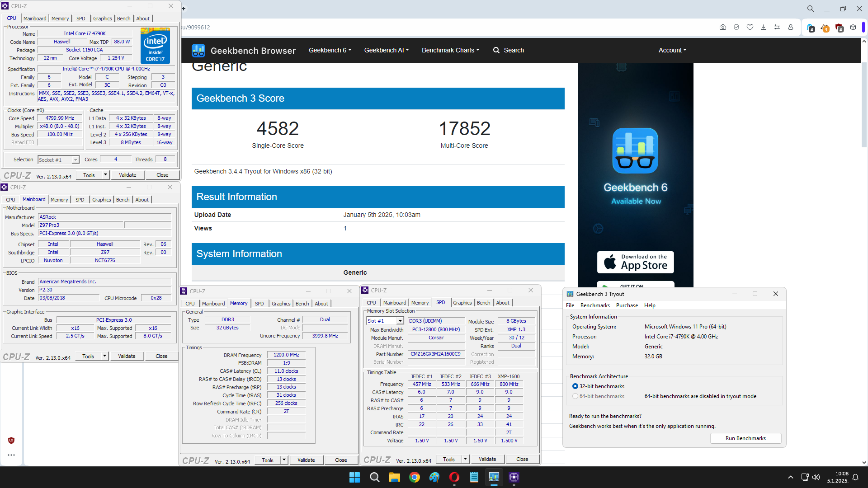Switch to SPD tab in CPU-Z Memory window
The height and width of the screenshot is (488, 868).
(x=259, y=304)
